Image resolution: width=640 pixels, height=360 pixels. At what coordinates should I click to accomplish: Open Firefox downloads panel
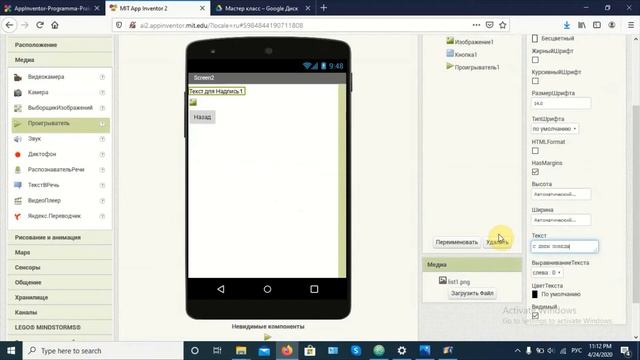tap(567, 25)
